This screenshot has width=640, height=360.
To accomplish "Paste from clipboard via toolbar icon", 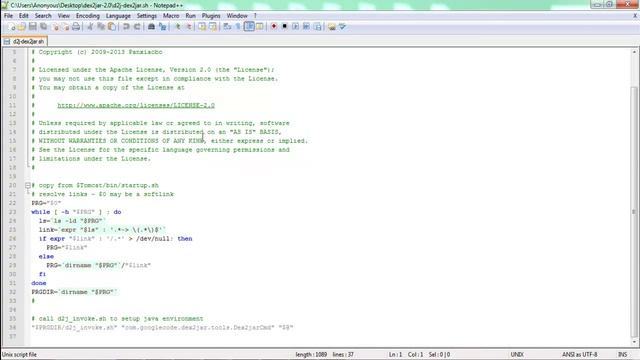I will click(111, 27).
